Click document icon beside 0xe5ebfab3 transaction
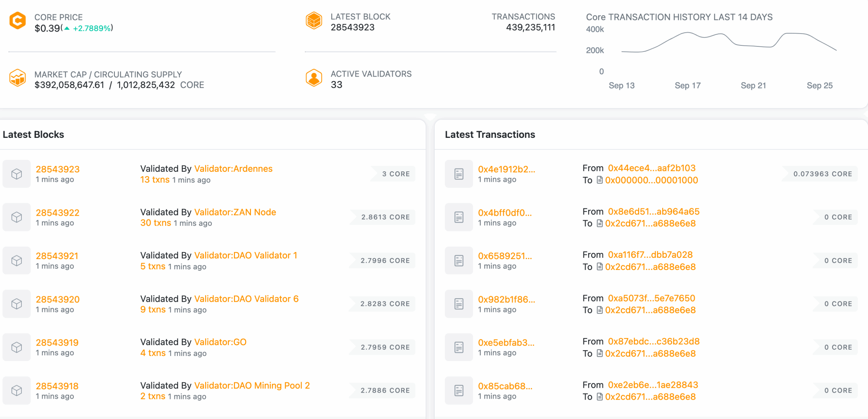868x419 pixels. (x=459, y=347)
